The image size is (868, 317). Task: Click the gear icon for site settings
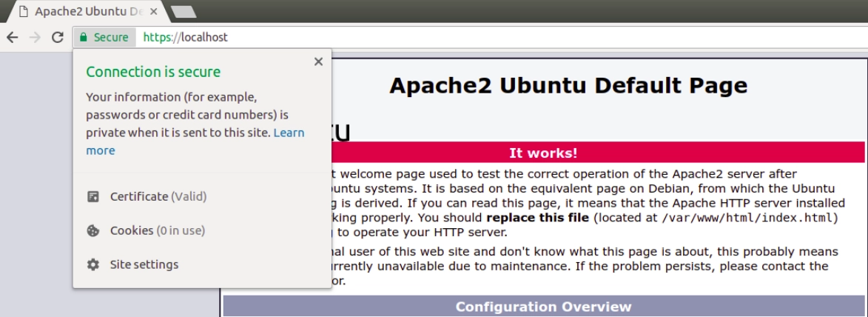[x=93, y=264]
